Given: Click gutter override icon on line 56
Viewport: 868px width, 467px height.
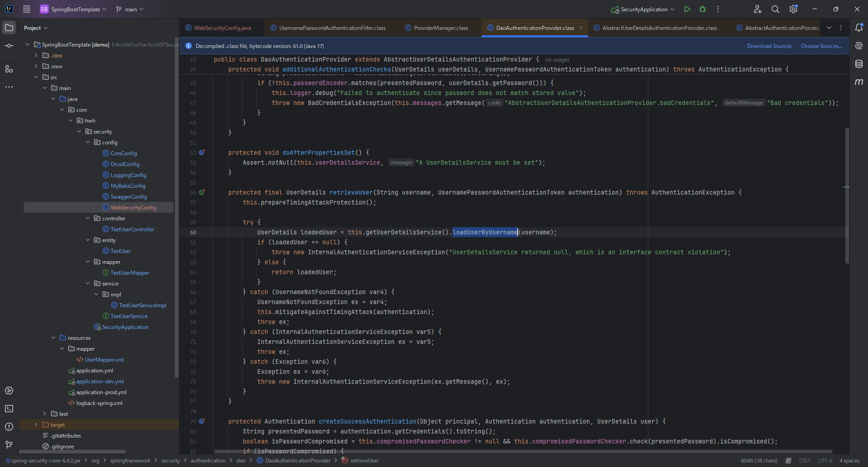Looking at the screenshot, I should [202, 192].
